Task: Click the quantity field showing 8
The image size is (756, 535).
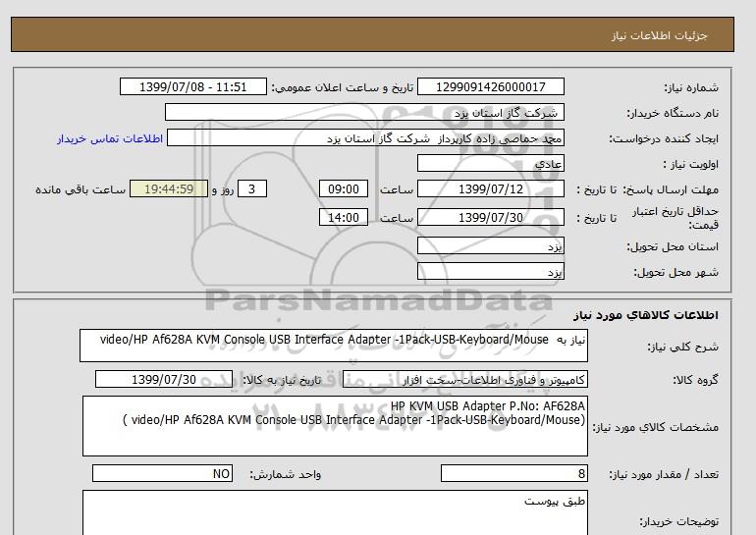Action: [x=514, y=473]
